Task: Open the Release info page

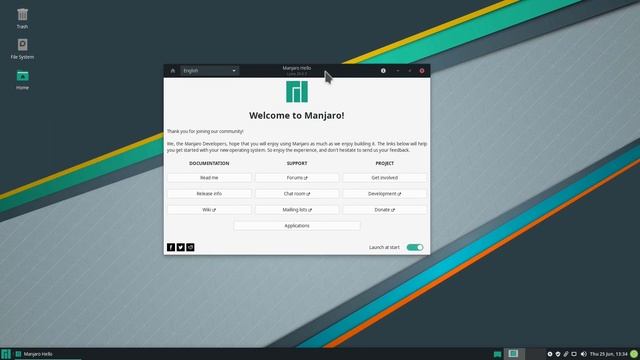Action: click(209, 193)
